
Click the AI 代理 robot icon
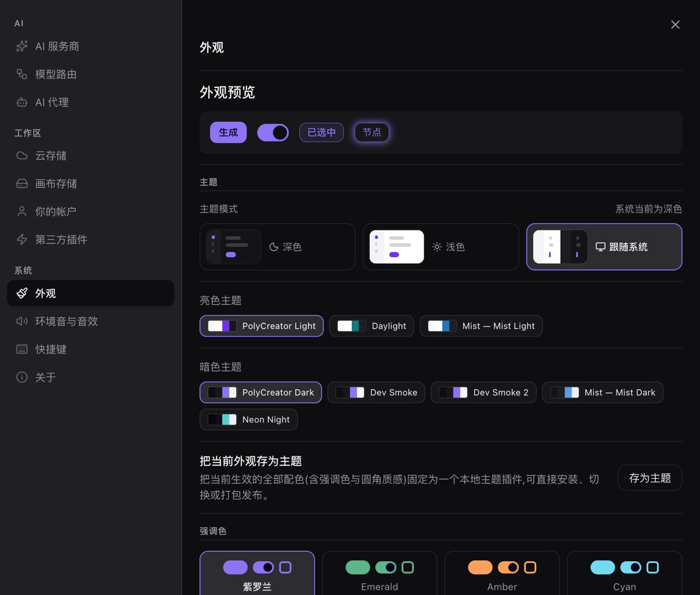pyautogui.click(x=22, y=102)
